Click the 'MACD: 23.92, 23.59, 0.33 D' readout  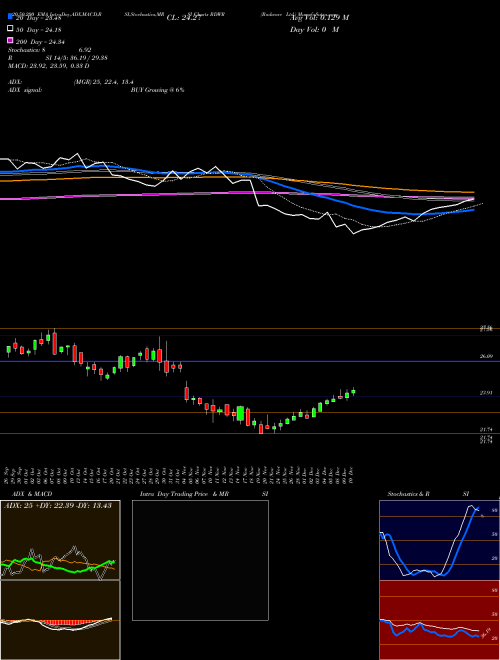49,66
